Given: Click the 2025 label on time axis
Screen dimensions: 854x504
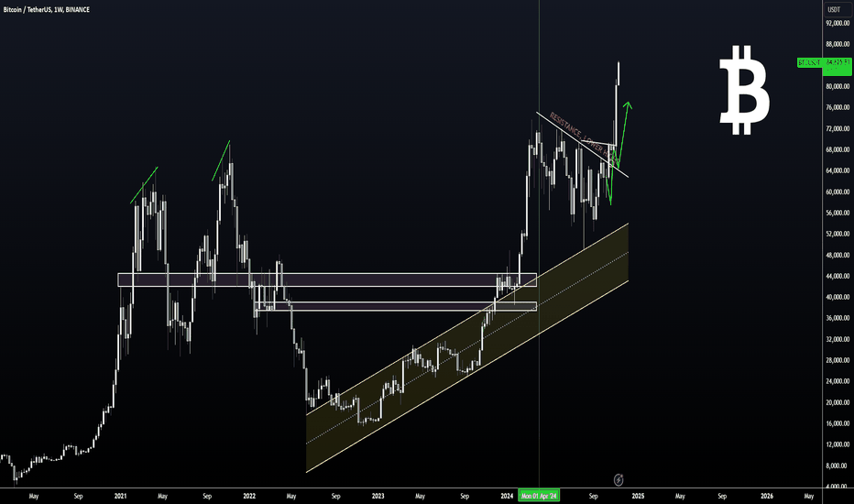Looking at the screenshot, I should 638,497.
